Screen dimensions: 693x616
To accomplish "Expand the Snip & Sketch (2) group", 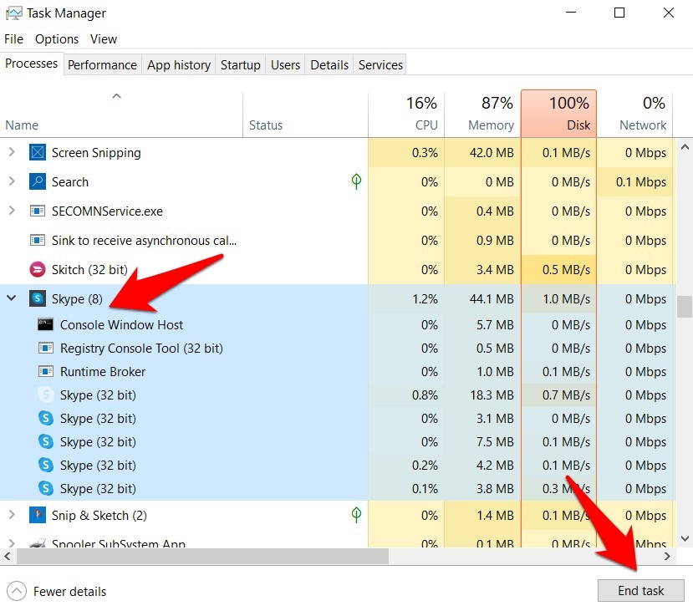I will [12, 514].
